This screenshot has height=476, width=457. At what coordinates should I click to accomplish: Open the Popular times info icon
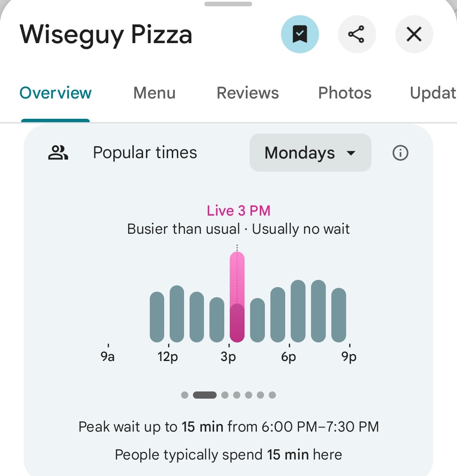click(x=400, y=153)
